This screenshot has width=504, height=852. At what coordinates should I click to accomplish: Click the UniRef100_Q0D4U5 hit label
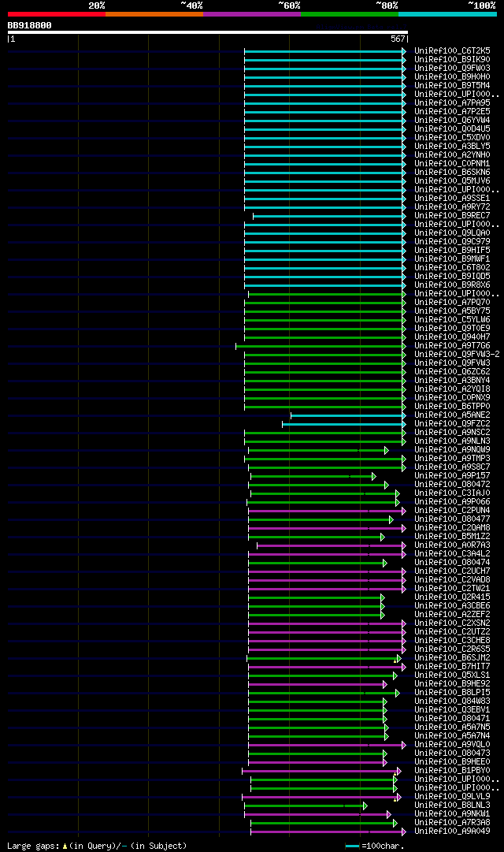click(452, 129)
